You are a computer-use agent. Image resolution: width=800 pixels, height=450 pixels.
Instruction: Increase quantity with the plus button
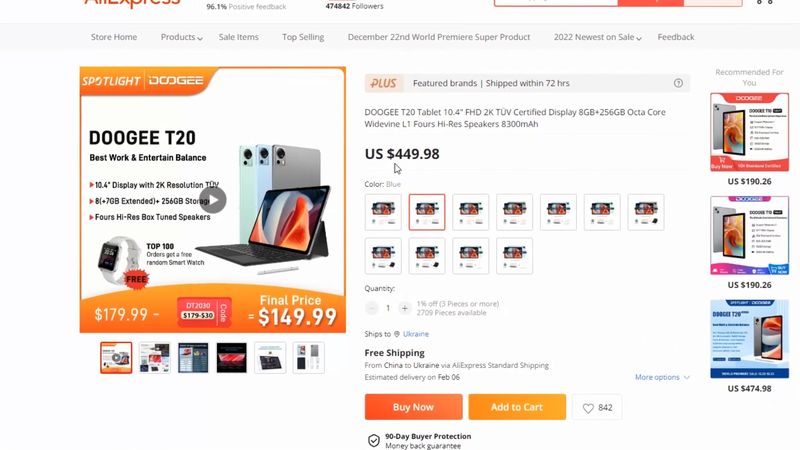405,308
